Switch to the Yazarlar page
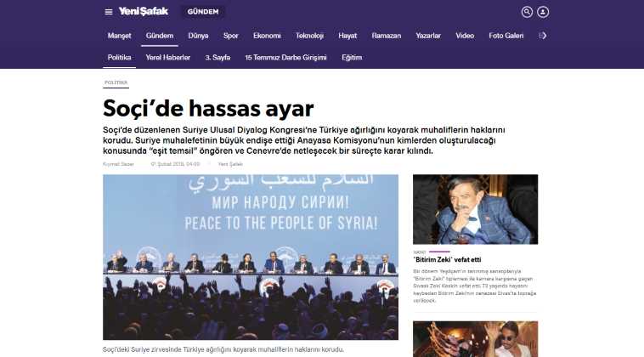644x357 pixels. click(428, 36)
